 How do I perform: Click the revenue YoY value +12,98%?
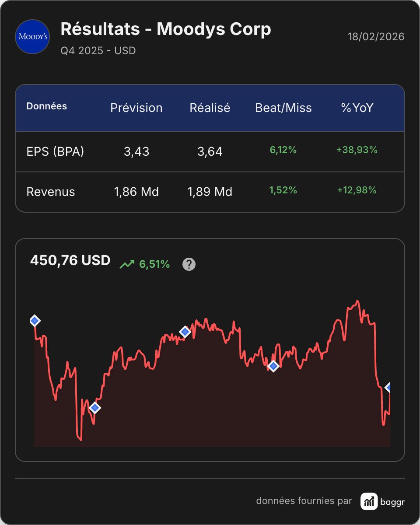(357, 190)
